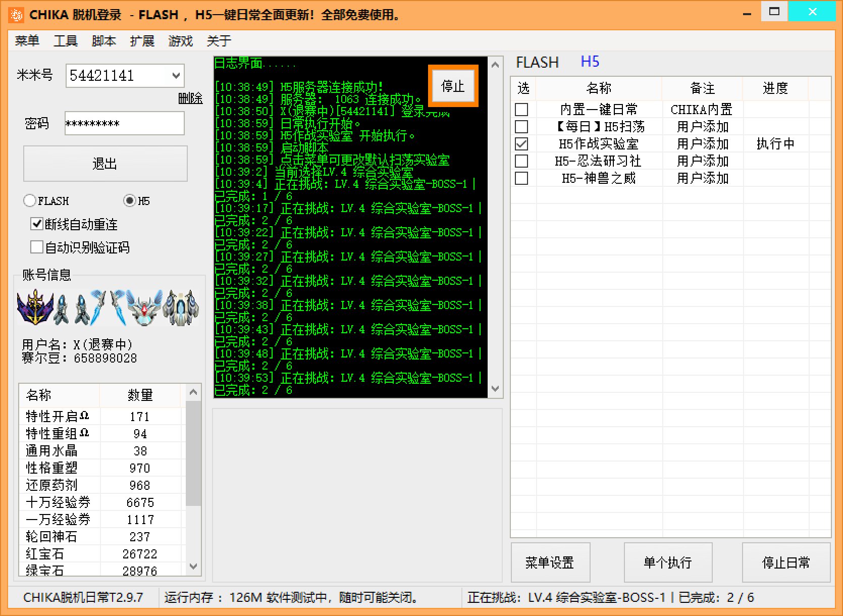
Task: Click the 执行中 progress cell
Action: [x=775, y=144]
